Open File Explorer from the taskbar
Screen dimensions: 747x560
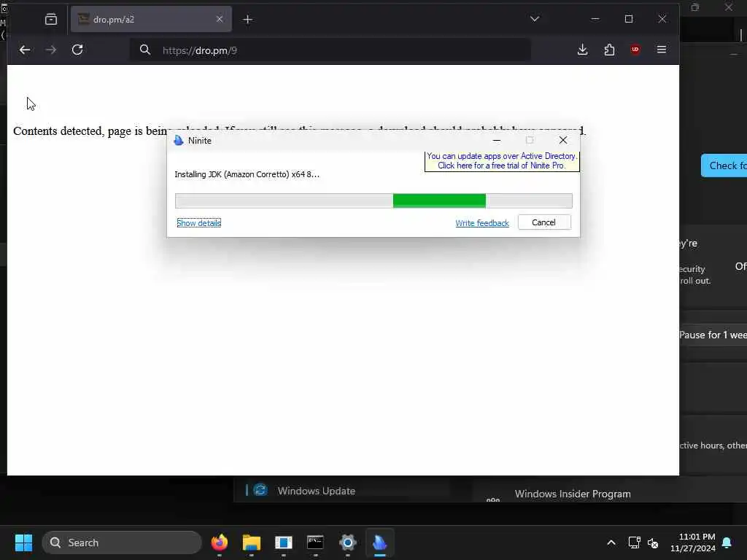click(x=252, y=542)
